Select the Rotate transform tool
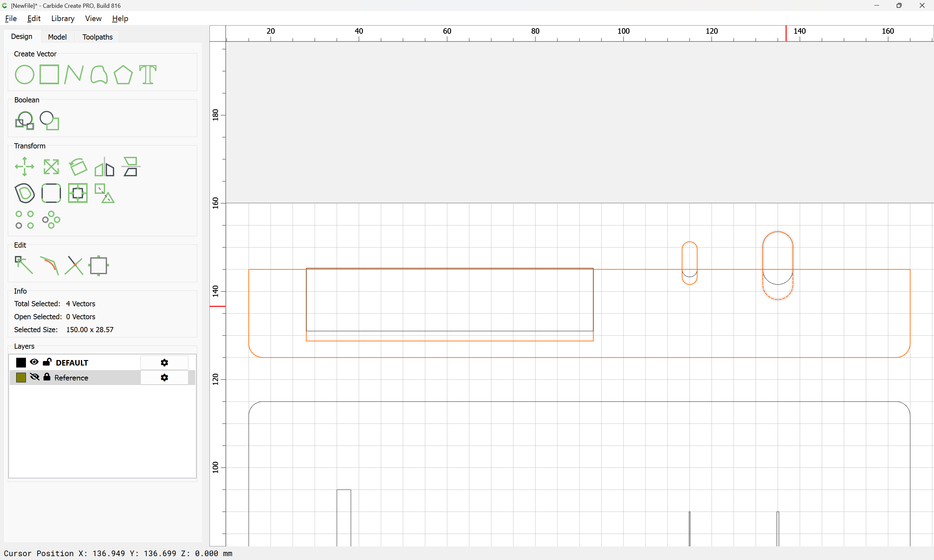 click(78, 167)
